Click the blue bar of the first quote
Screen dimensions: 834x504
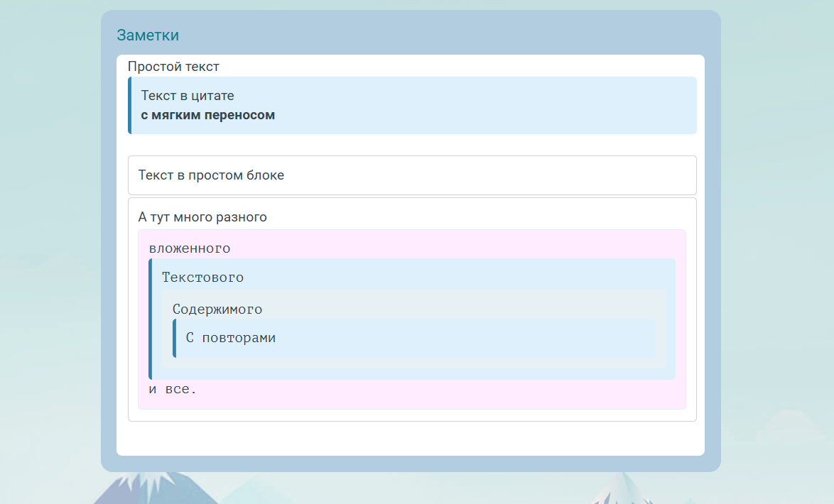pyautogui.click(x=129, y=105)
